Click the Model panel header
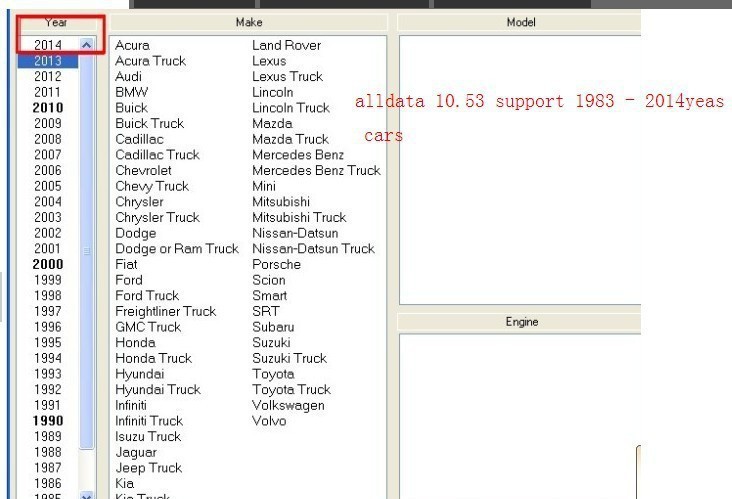 coord(520,21)
